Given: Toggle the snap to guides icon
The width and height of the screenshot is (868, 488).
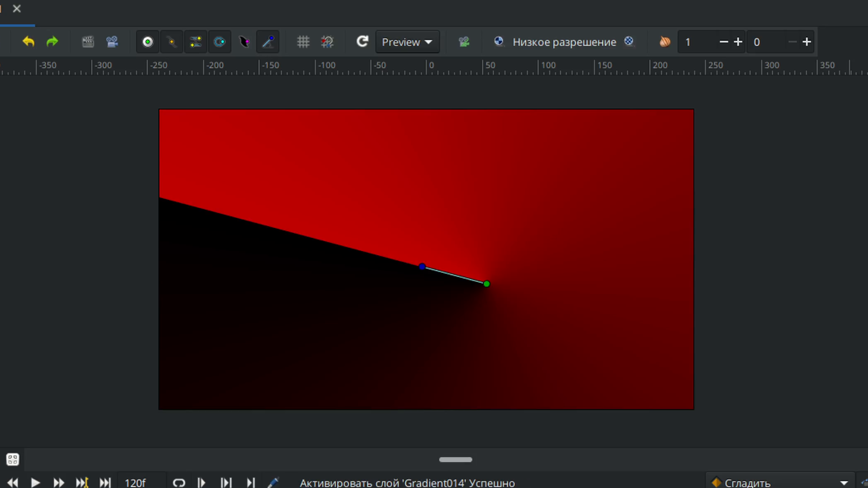Looking at the screenshot, I should tap(327, 42).
